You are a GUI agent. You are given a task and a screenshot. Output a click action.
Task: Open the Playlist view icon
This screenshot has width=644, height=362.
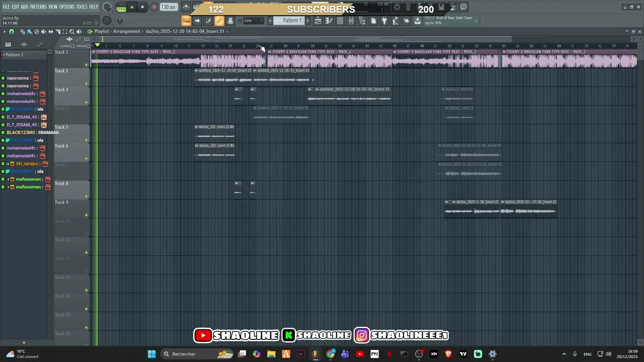318,21
